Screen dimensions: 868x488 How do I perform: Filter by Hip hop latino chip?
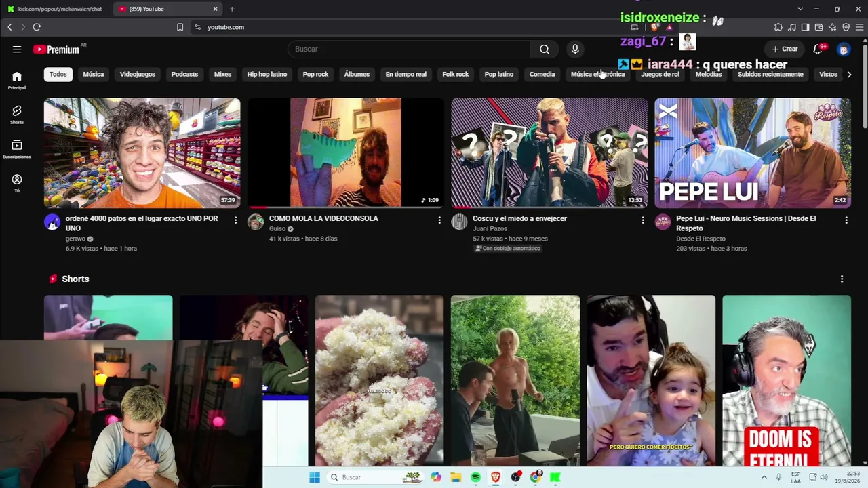[267, 75]
